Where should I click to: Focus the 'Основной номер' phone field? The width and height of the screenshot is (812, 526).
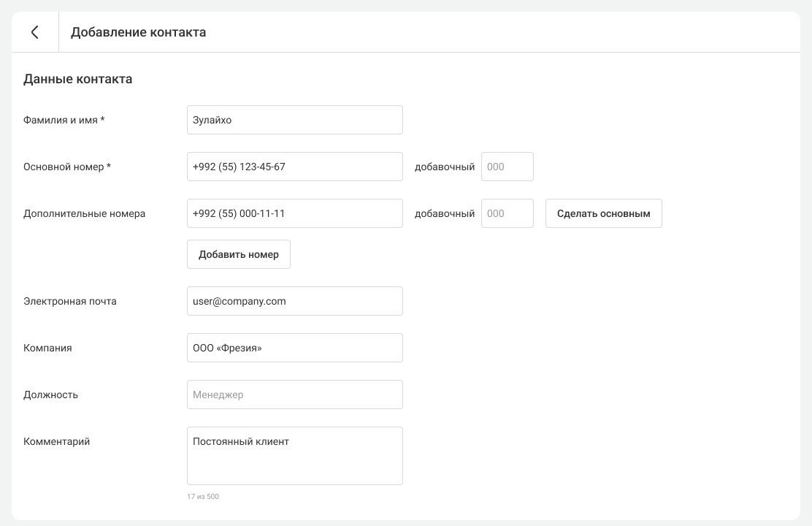point(294,167)
